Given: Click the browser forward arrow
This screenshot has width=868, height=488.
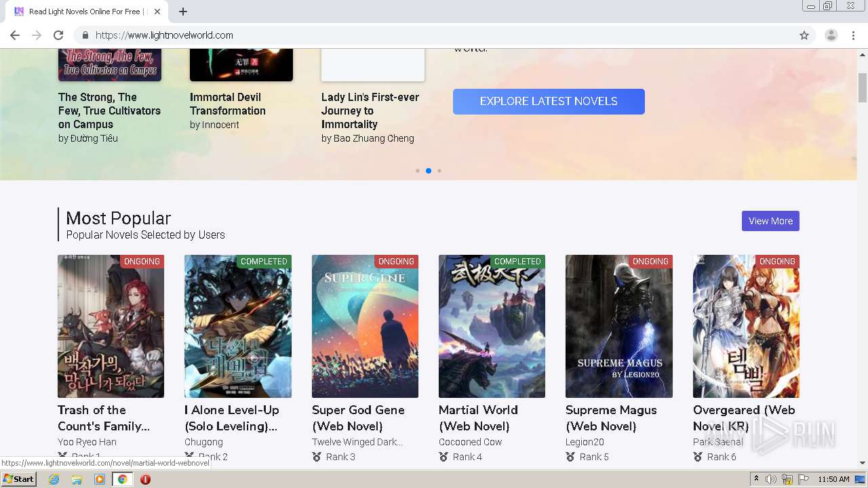Looking at the screenshot, I should pyautogui.click(x=37, y=35).
